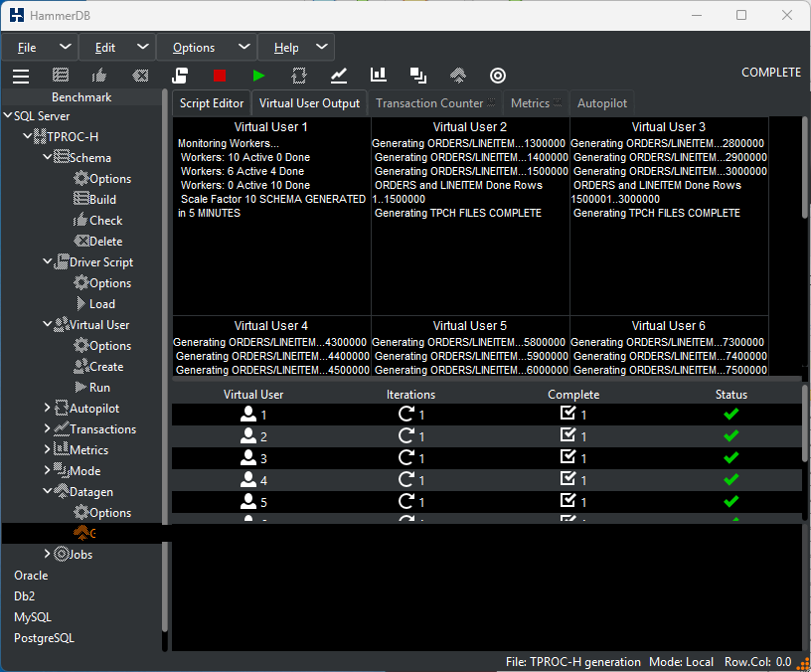This screenshot has width=811, height=672.
Task: Click the virtual user output vertical scrollbar
Action: pos(804,168)
